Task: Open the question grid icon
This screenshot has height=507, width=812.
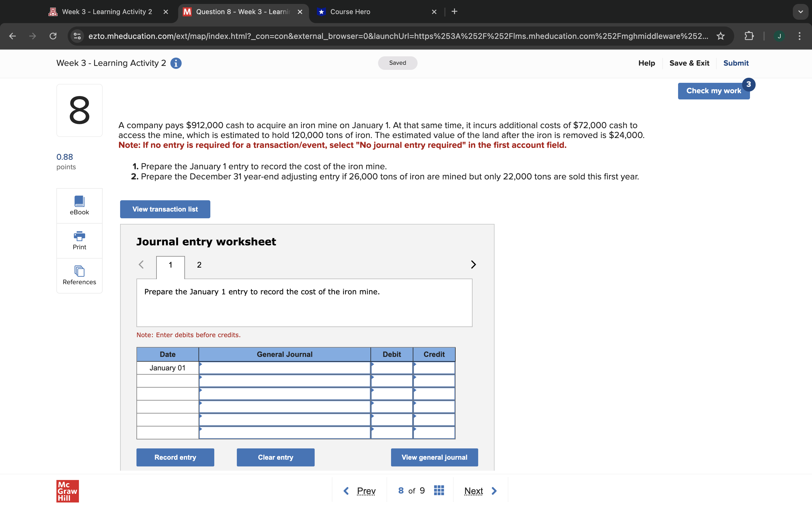Action: pos(439,491)
